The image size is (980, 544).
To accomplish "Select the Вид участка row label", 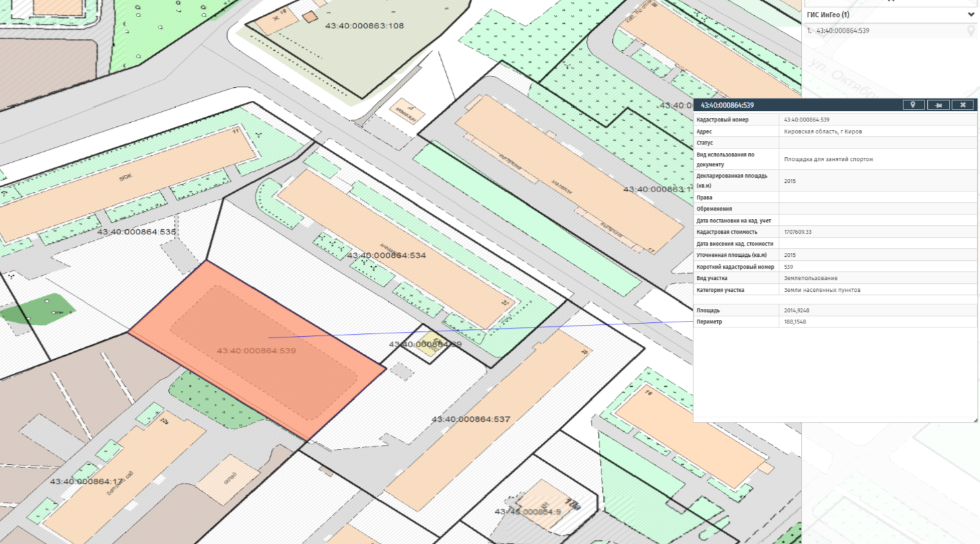I will pyautogui.click(x=711, y=278).
